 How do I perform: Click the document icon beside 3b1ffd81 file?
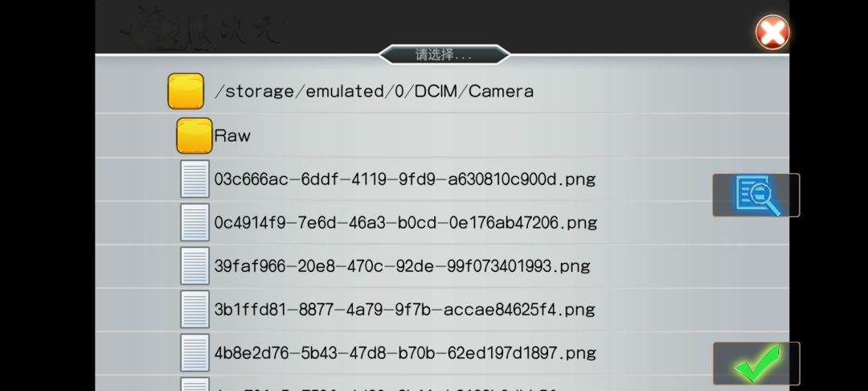pos(194,309)
